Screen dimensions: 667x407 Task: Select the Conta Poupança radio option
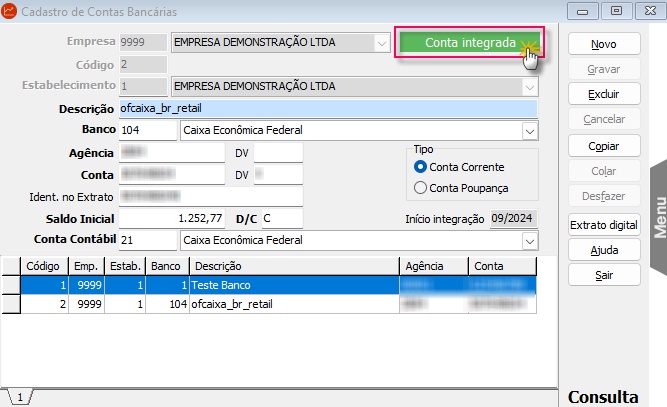coord(421,187)
